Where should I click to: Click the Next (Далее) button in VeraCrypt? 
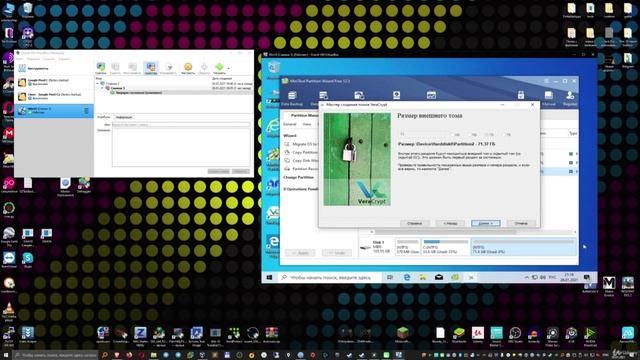[485, 223]
